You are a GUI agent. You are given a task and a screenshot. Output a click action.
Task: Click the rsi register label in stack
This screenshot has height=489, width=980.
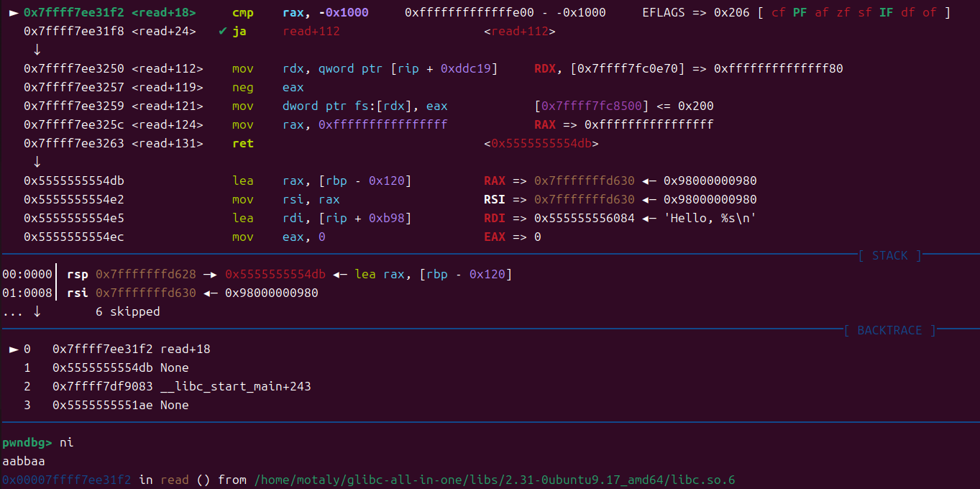[77, 293]
